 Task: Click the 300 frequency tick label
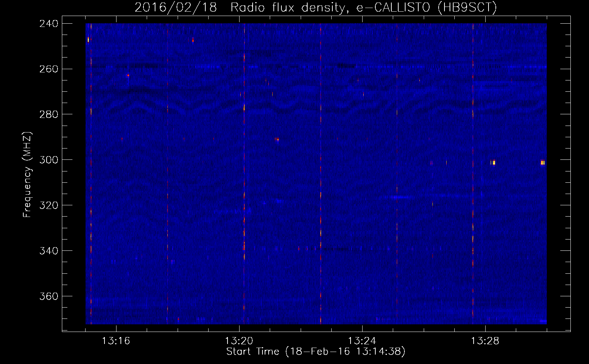pos(49,160)
